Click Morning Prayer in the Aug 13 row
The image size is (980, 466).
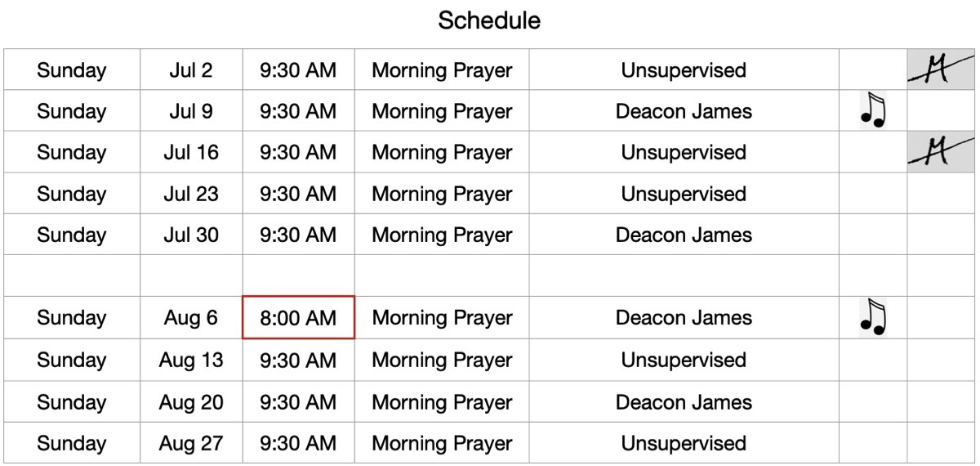[442, 360]
